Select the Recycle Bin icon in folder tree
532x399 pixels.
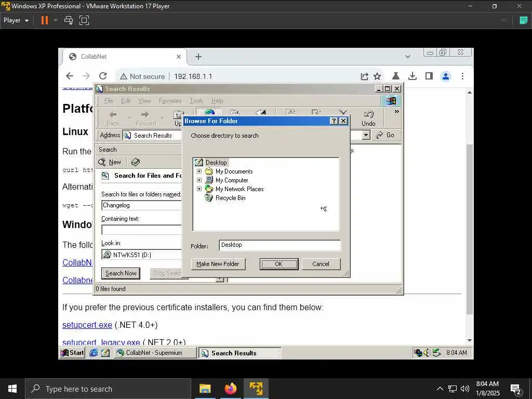(x=209, y=198)
